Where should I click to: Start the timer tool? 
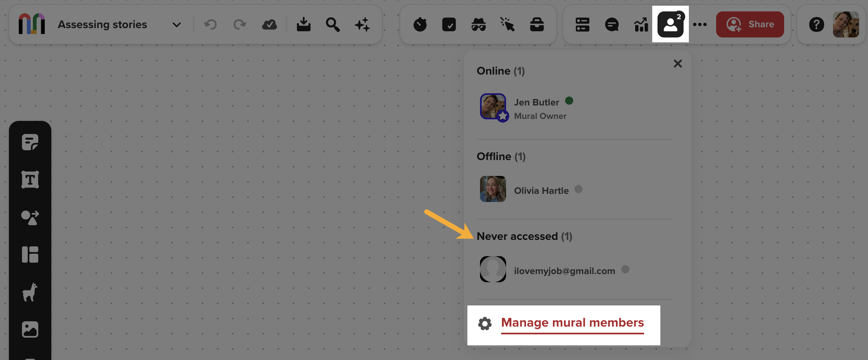pos(420,24)
